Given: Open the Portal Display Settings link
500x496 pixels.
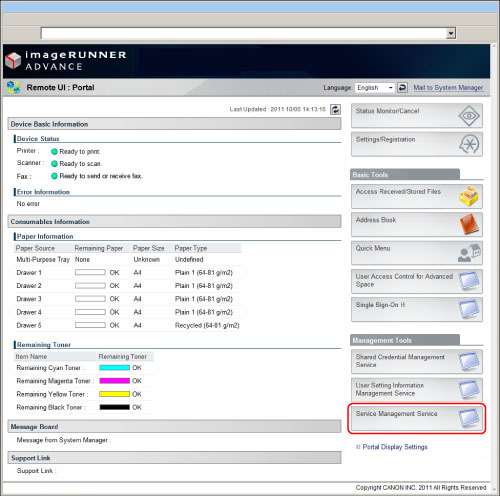Looking at the screenshot, I should coord(395,447).
